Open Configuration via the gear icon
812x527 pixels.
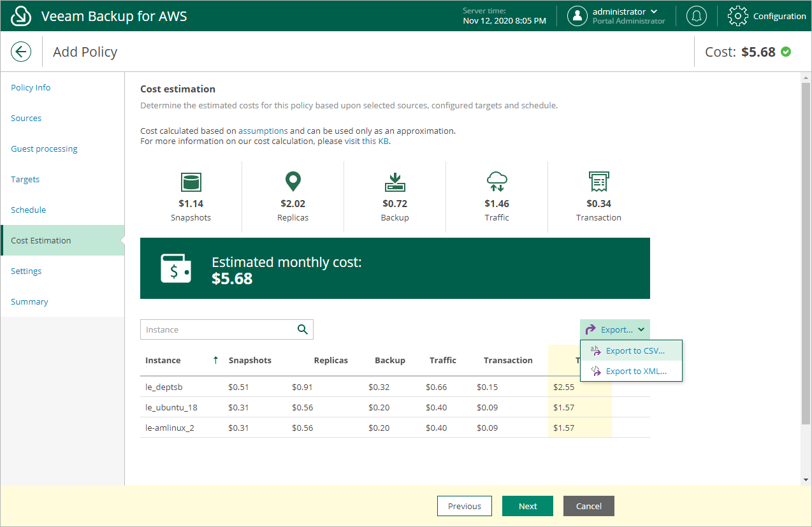click(737, 16)
